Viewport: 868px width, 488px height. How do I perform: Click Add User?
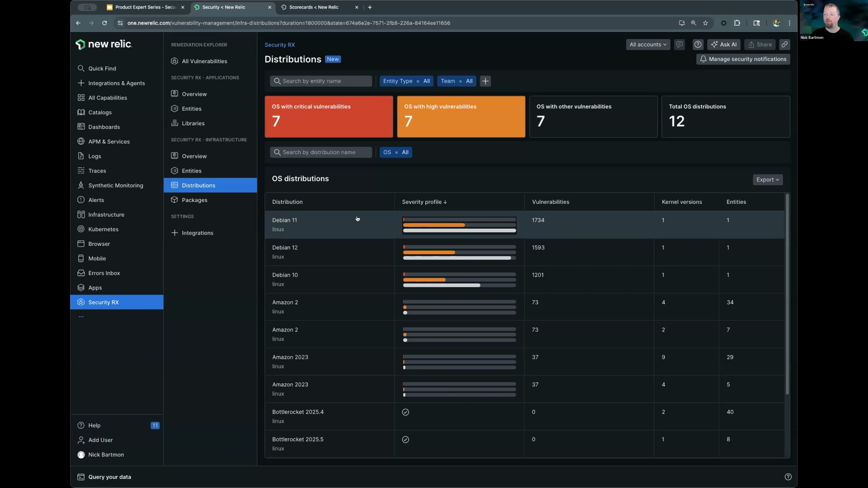click(100, 440)
